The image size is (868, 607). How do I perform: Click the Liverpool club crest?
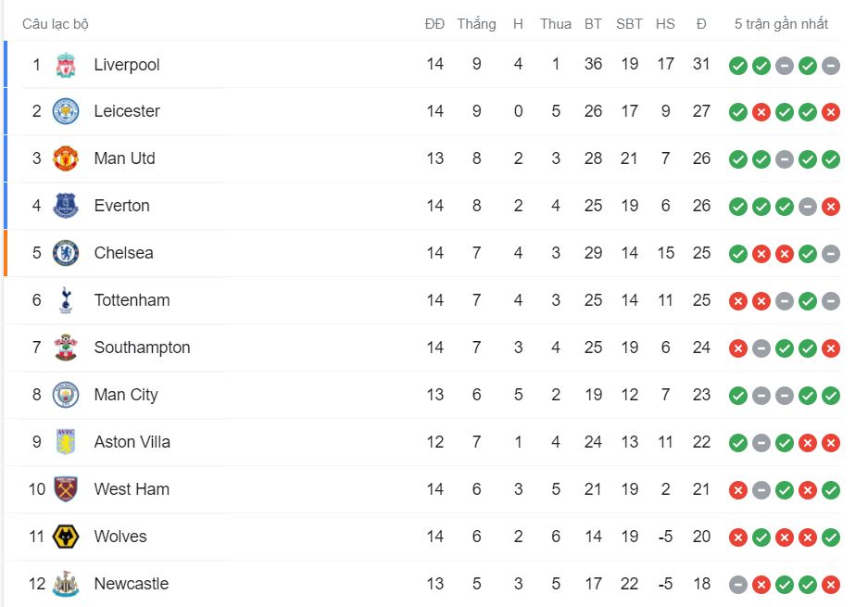tap(66, 65)
